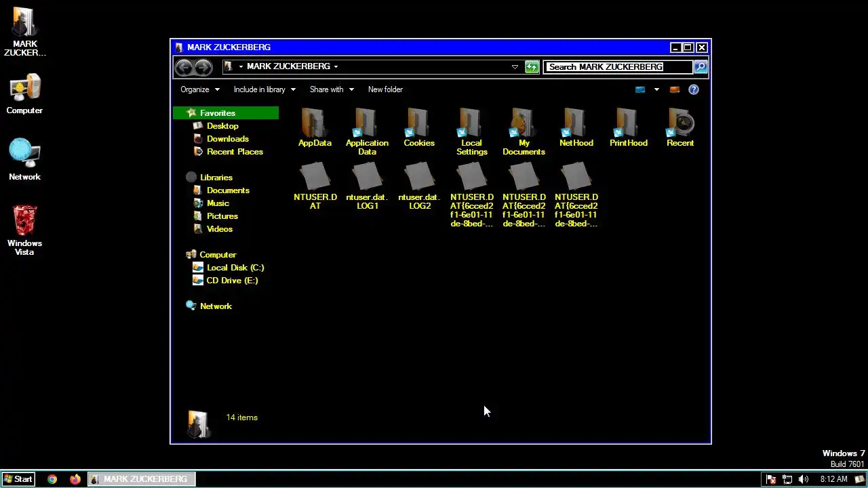
Task: Minimize the MARK ZUCKERBERG window
Action: [675, 47]
